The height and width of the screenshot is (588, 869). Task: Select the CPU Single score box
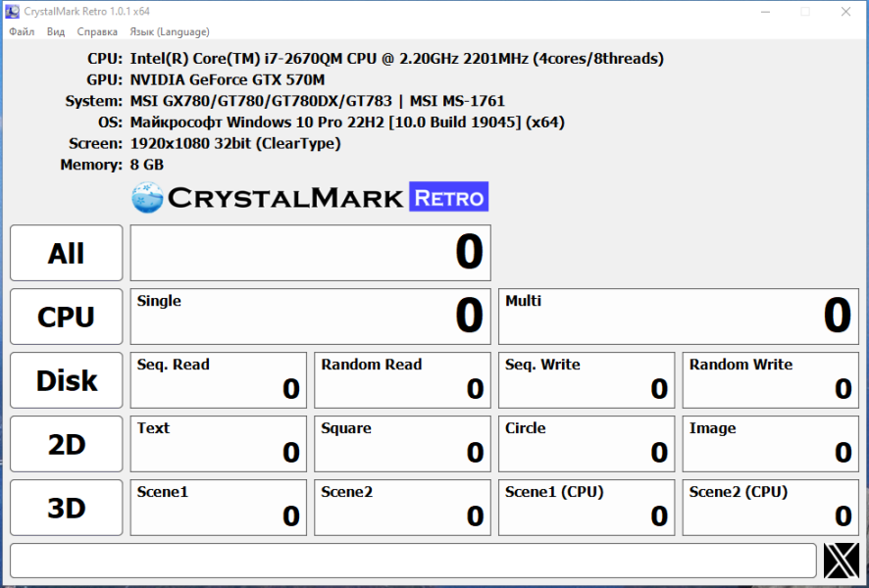click(310, 317)
